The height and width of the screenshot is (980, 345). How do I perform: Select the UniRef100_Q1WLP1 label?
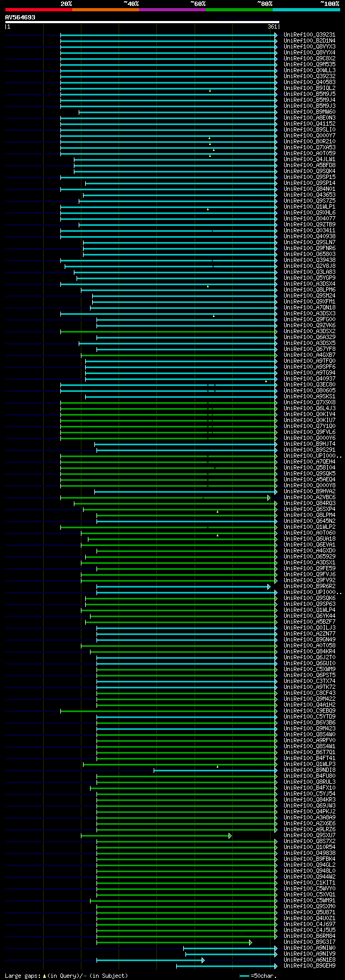309,207
